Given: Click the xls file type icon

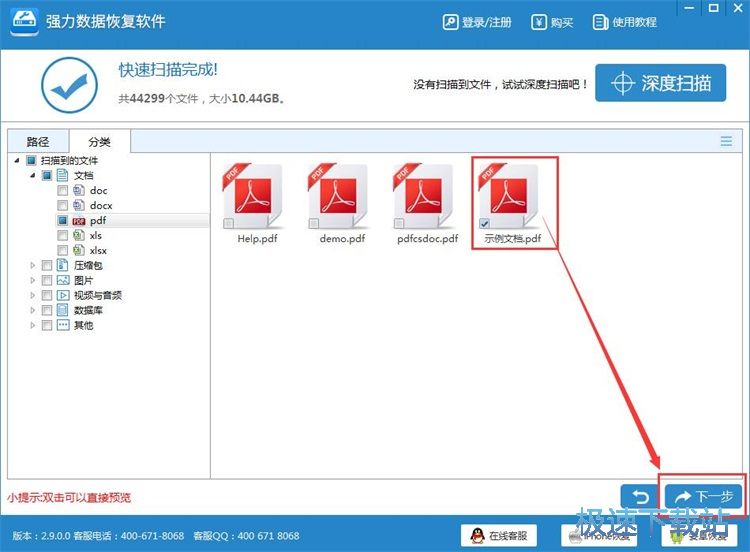Looking at the screenshot, I should 79,235.
